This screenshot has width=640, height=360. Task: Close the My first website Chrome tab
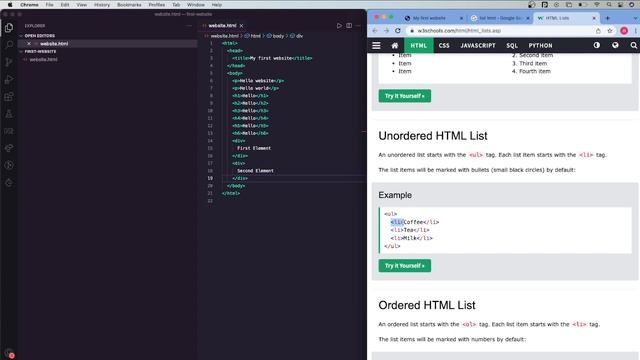pyautogui.click(x=461, y=18)
